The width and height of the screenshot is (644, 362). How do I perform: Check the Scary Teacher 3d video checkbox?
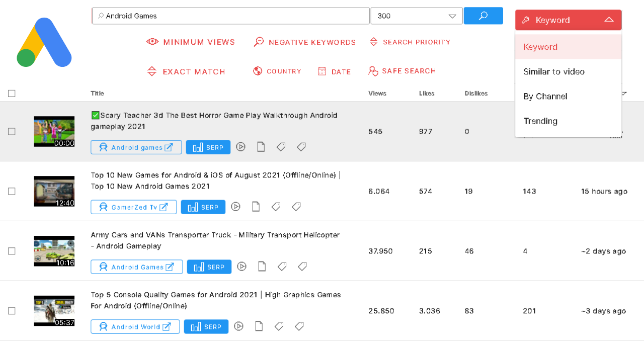(x=12, y=131)
